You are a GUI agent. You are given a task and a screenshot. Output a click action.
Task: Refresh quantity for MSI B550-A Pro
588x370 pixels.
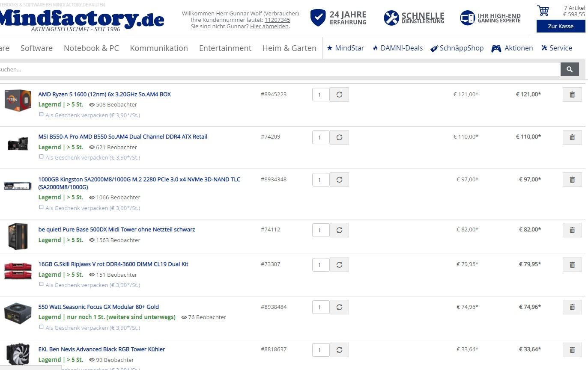point(339,137)
